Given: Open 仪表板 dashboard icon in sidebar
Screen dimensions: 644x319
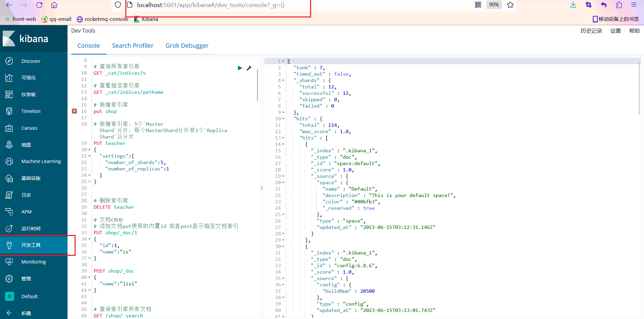Looking at the screenshot, I should 9,94.
